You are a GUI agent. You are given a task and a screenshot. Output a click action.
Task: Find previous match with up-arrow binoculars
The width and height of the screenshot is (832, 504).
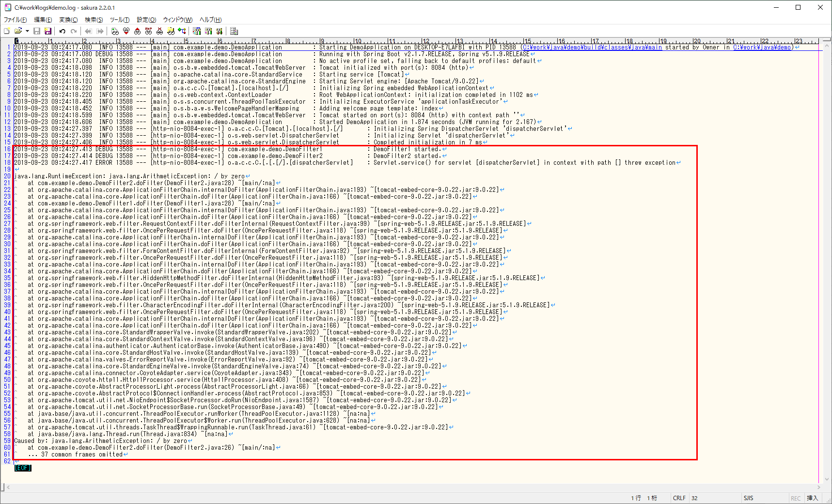pos(137,31)
